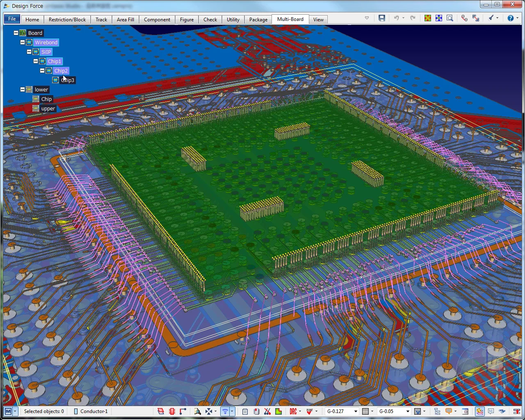This screenshot has width=525, height=420.
Task: Collapse the lower node in board tree
Action: click(23, 89)
